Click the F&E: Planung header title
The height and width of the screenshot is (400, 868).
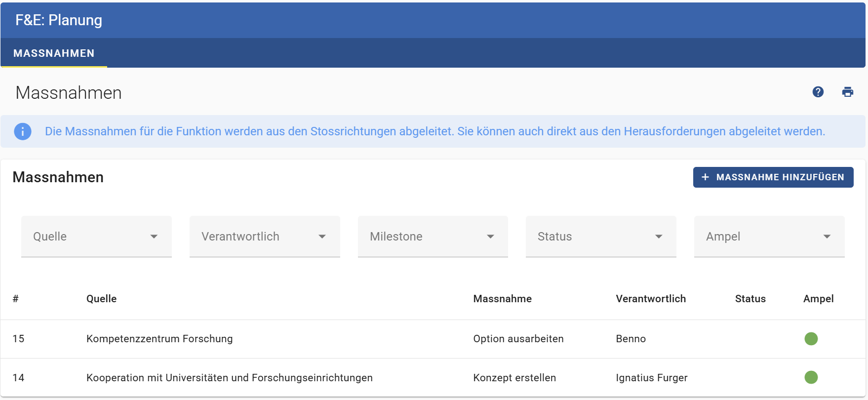pos(59,20)
